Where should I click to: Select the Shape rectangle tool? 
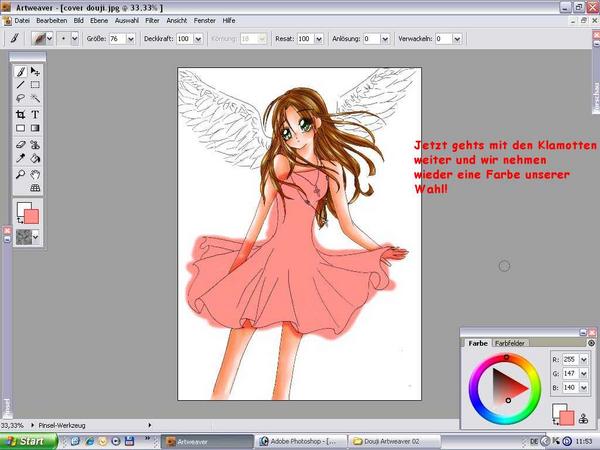pos(21,128)
